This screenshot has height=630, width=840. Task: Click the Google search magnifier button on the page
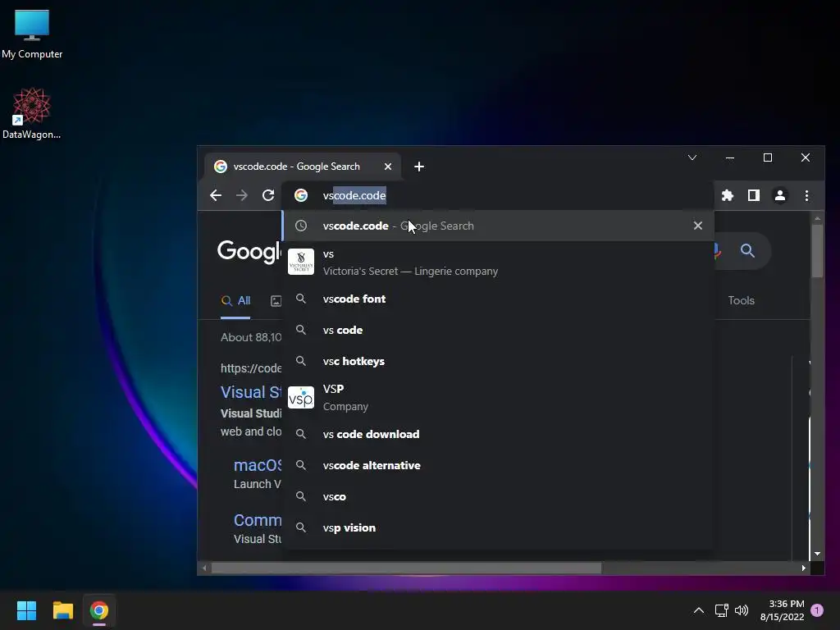[x=747, y=250]
